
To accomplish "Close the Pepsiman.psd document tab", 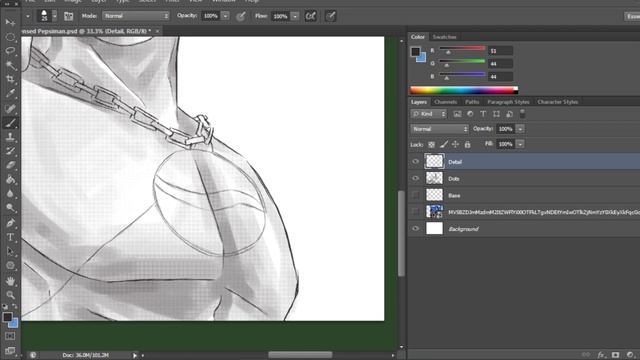I will click(157, 31).
